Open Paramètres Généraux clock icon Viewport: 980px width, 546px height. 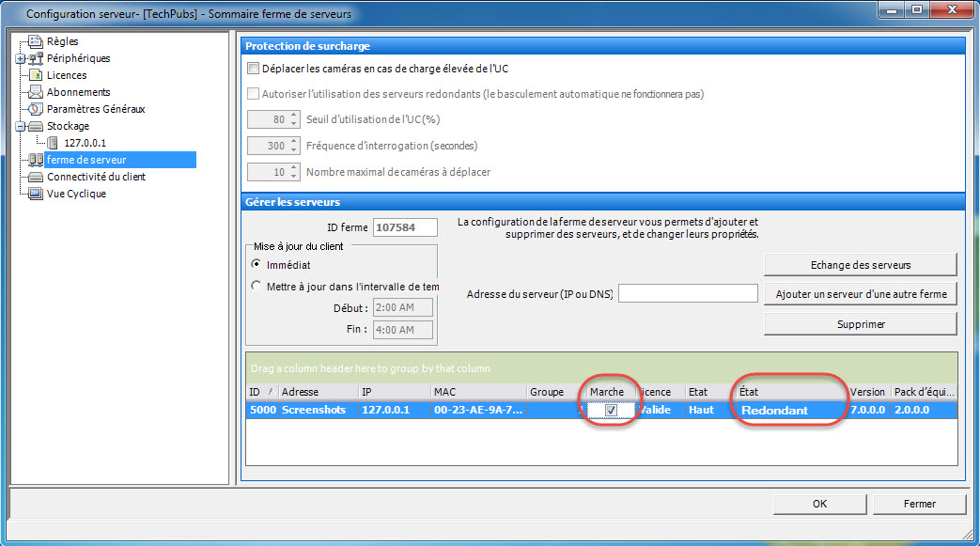(x=36, y=109)
